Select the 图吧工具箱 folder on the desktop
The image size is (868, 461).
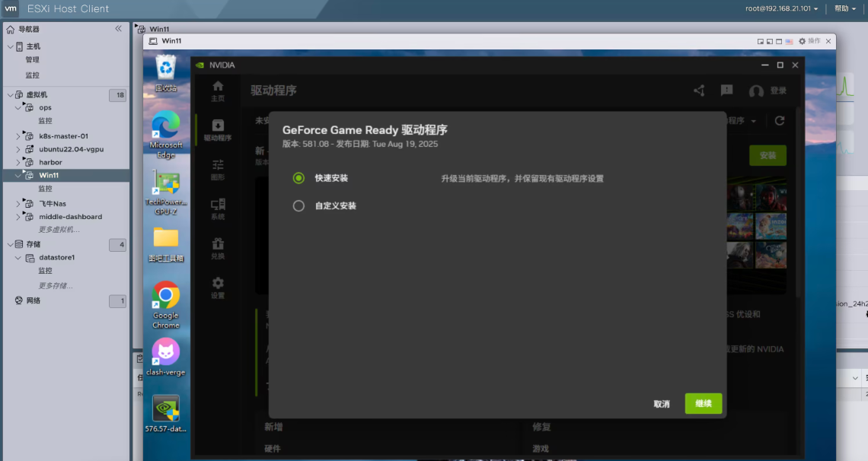click(x=166, y=244)
